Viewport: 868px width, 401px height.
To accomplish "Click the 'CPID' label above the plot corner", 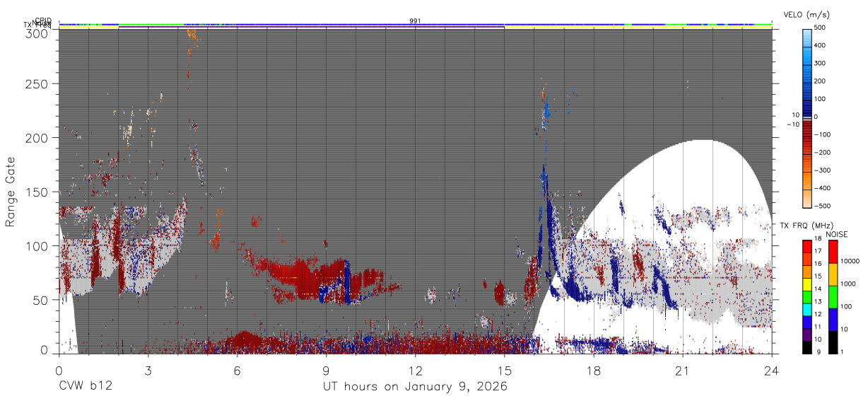I will pos(44,21).
